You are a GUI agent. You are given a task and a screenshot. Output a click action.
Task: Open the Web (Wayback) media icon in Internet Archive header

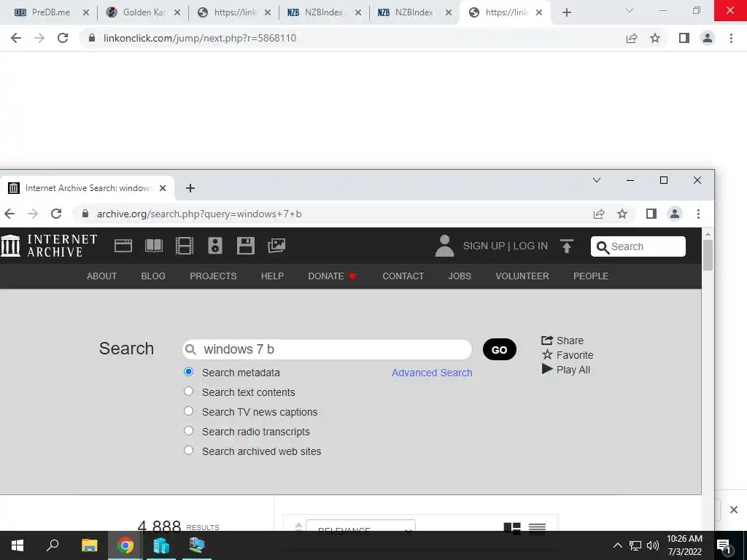point(123,246)
